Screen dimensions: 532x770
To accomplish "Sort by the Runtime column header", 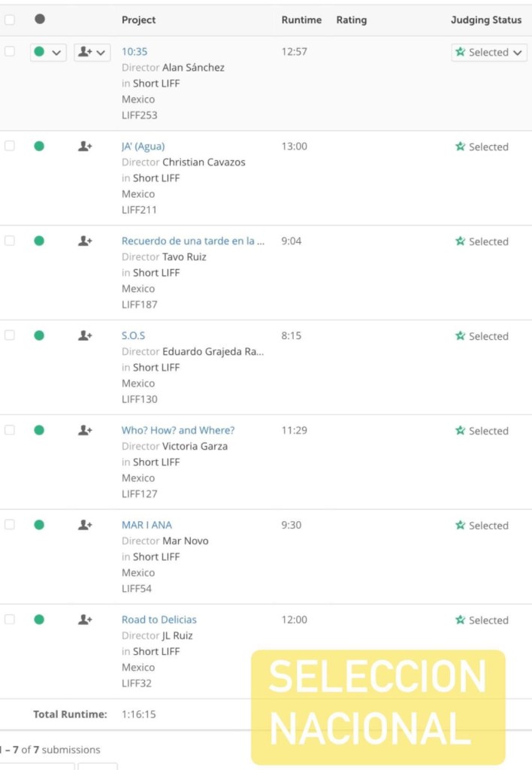I will [301, 20].
